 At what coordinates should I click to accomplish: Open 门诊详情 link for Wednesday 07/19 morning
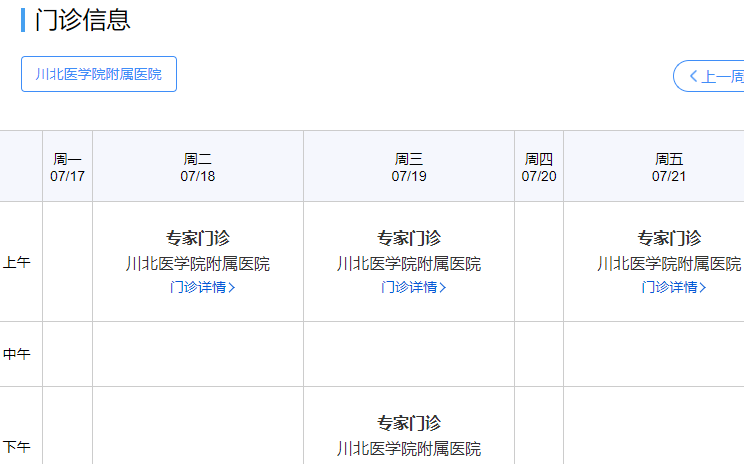tap(408, 288)
